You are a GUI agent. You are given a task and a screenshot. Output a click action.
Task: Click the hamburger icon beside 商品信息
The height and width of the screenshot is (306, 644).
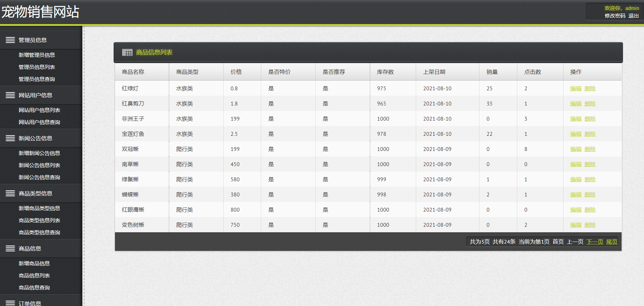tap(10, 248)
